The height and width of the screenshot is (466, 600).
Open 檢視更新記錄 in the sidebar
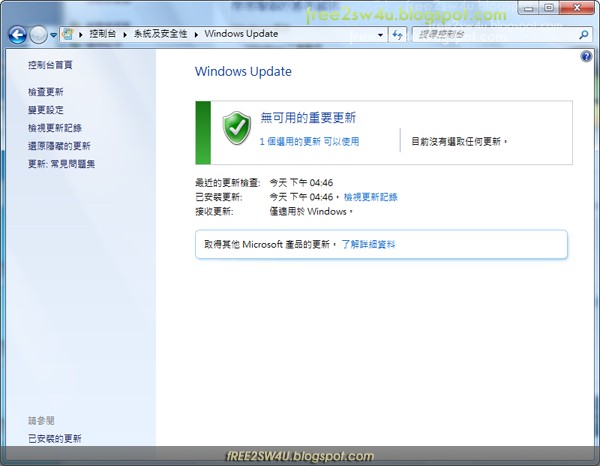click(x=55, y=128)
